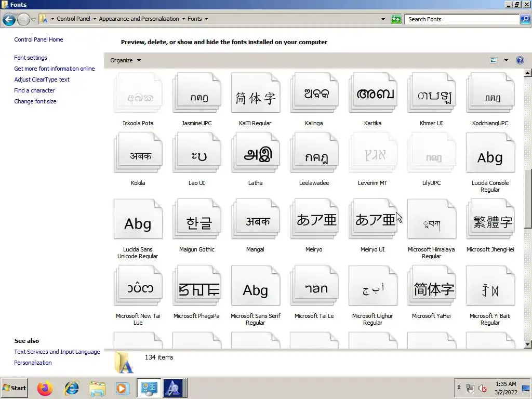Click the scrollbar down arrow
Image resolution: width=532 pixels, height=399 pixels.
[527, 344]
